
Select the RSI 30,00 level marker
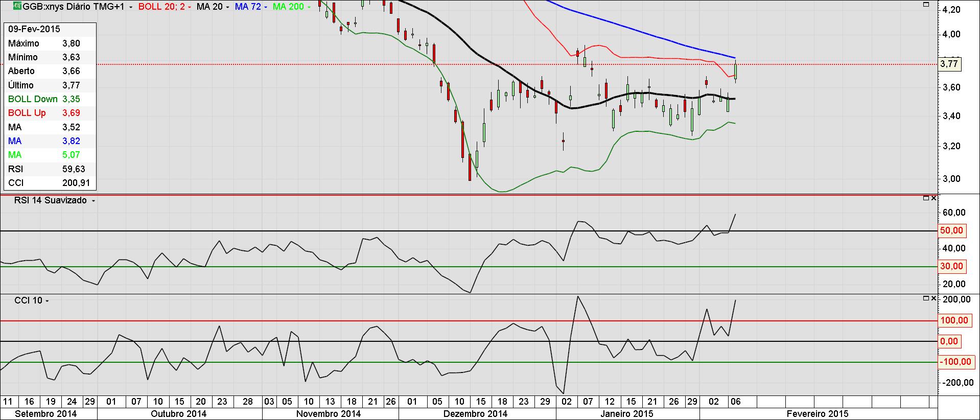[952, 266]
